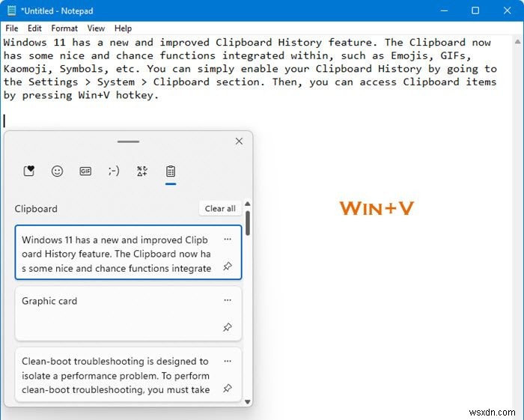Pin the 'Clean-boot troubleshooting' clip
The width and height of the screenshot is (524, 420).
(228, 389)
